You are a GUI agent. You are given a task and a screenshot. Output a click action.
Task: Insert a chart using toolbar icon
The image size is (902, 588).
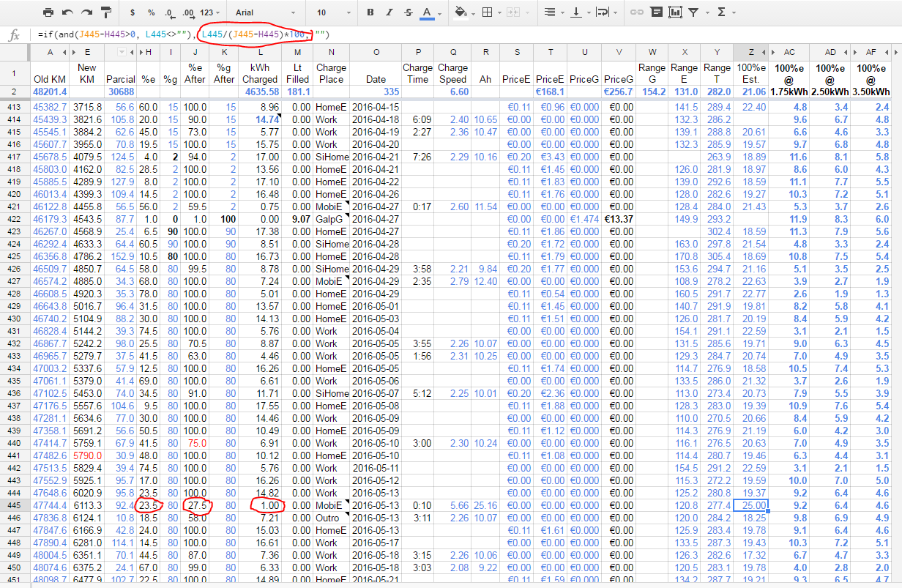pyautogui.click(x=675, y=12)
